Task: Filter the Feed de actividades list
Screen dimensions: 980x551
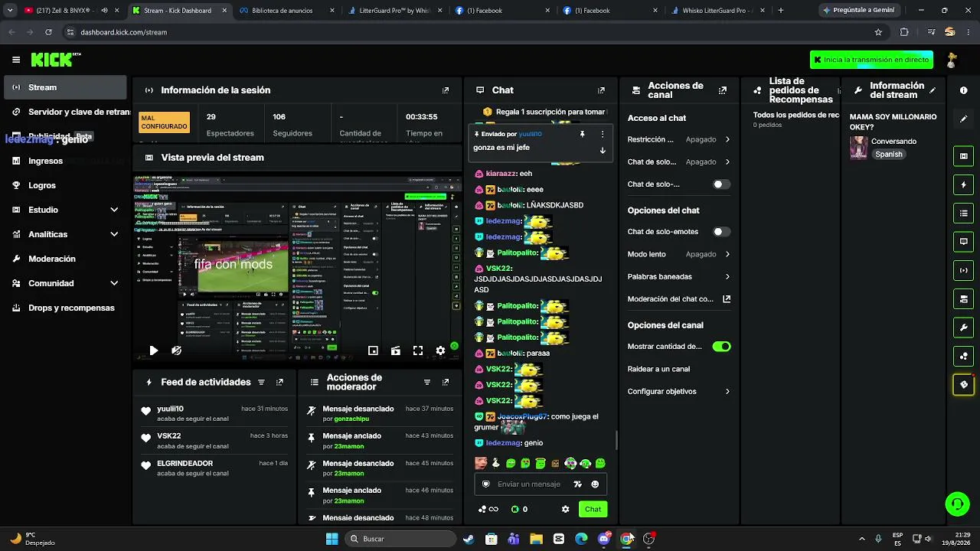Action: click(261, 382)
